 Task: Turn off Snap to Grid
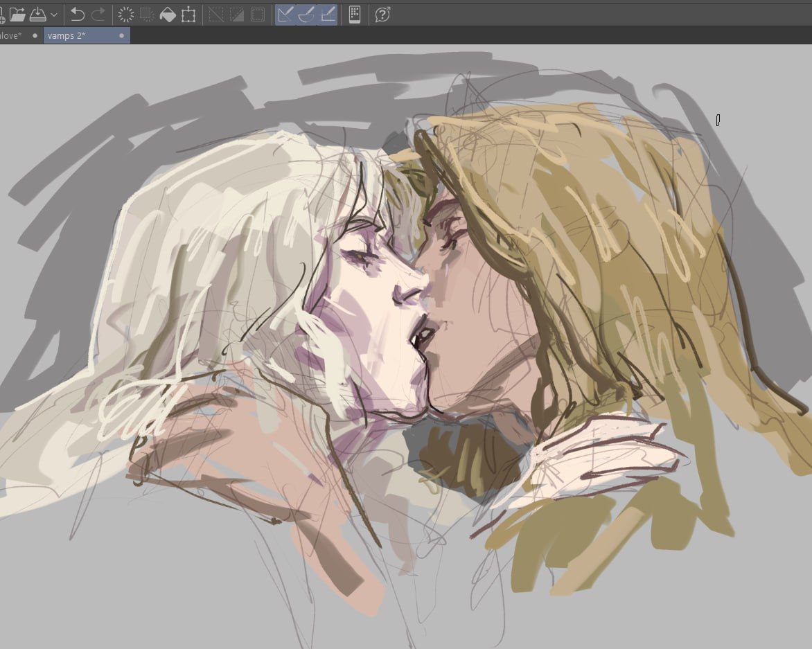pyautogui.click(x=328, y=14)
